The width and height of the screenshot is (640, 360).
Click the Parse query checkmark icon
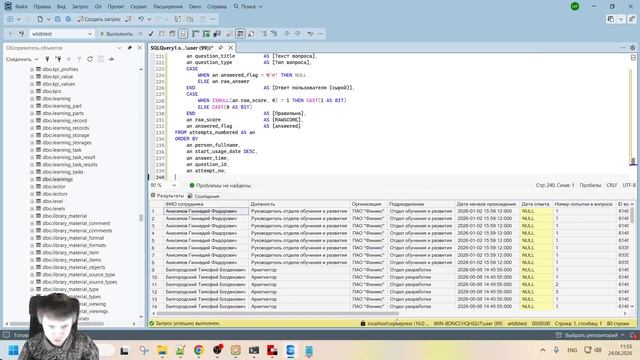(x=151, y=34)
